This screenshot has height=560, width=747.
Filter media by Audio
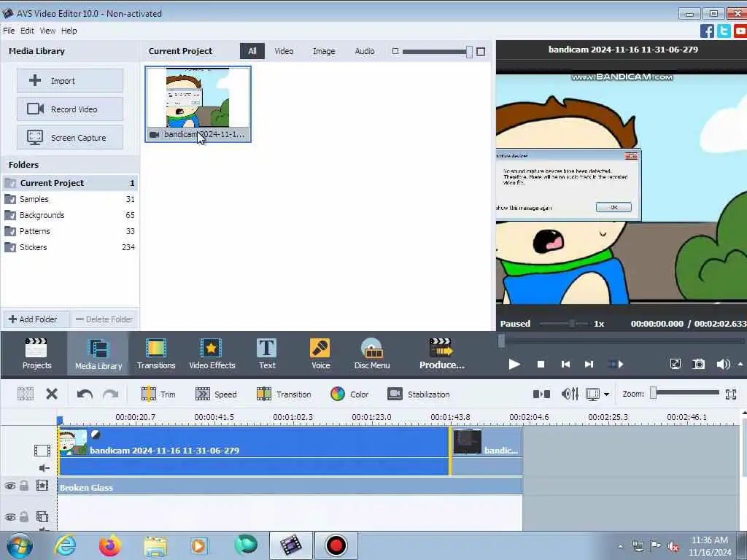[365, 51]
